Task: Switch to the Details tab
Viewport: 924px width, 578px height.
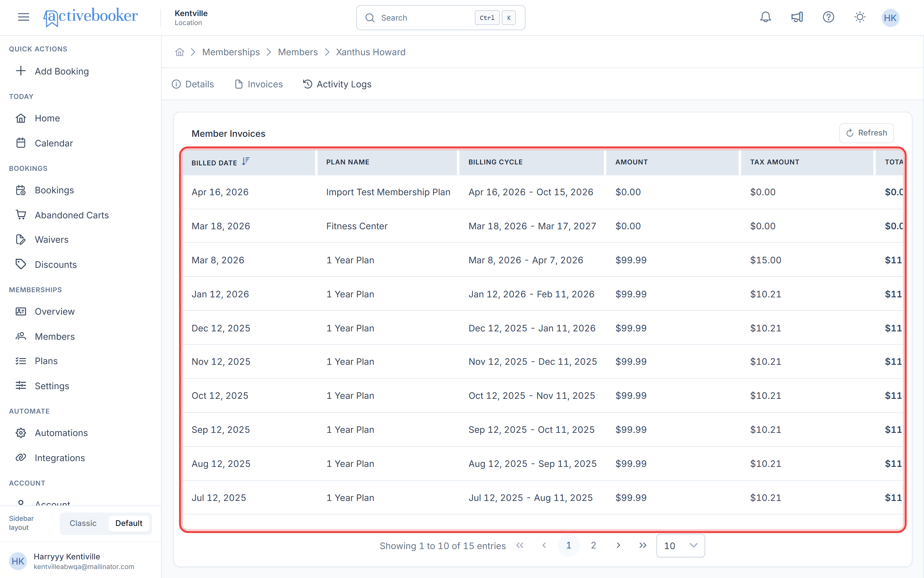Action: tap(193, 84)
